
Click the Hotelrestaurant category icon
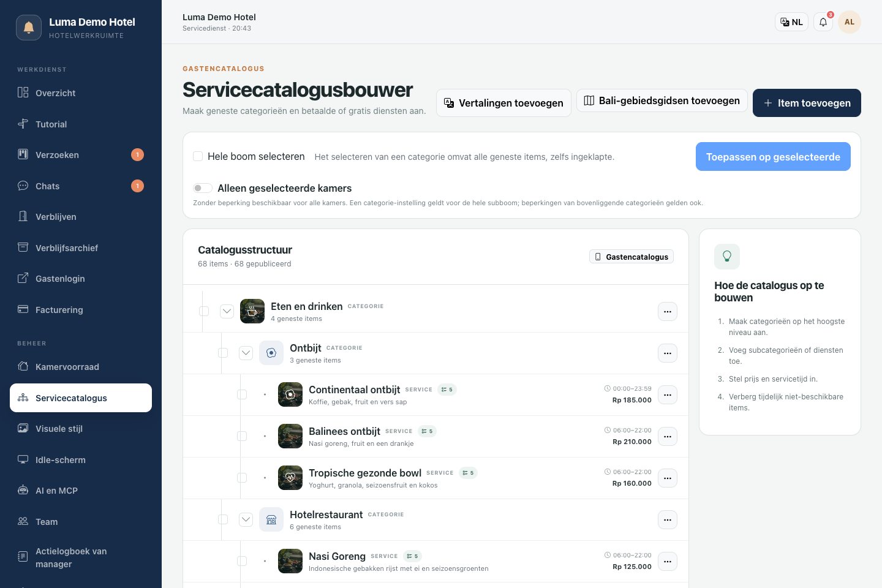click(271, 519)
